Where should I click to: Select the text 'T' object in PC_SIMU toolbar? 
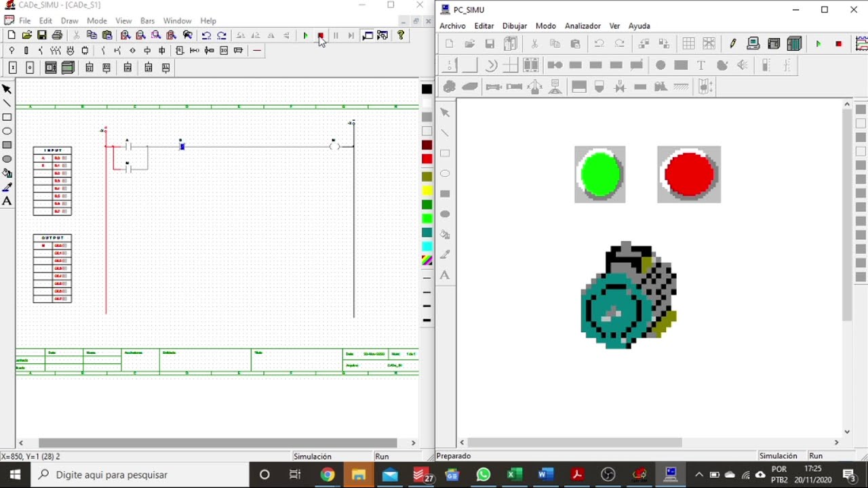(701, 65)
